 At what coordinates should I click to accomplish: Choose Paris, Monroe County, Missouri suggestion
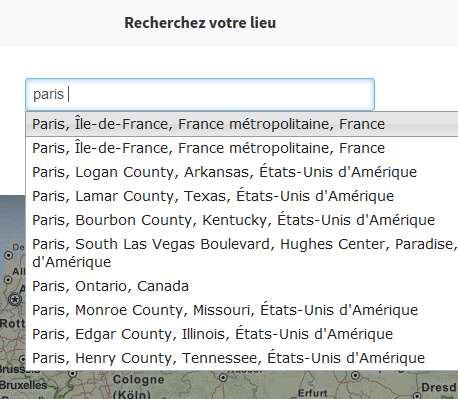tap(242, 310)
